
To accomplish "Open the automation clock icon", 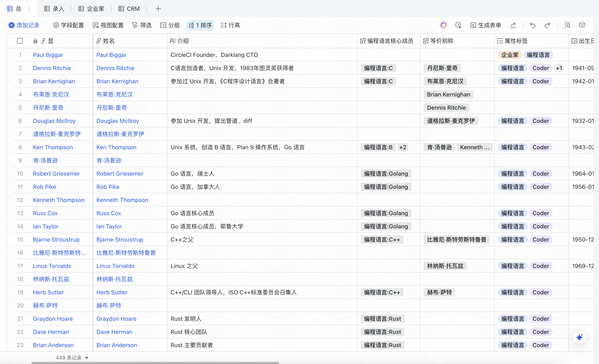I will 458,25.
